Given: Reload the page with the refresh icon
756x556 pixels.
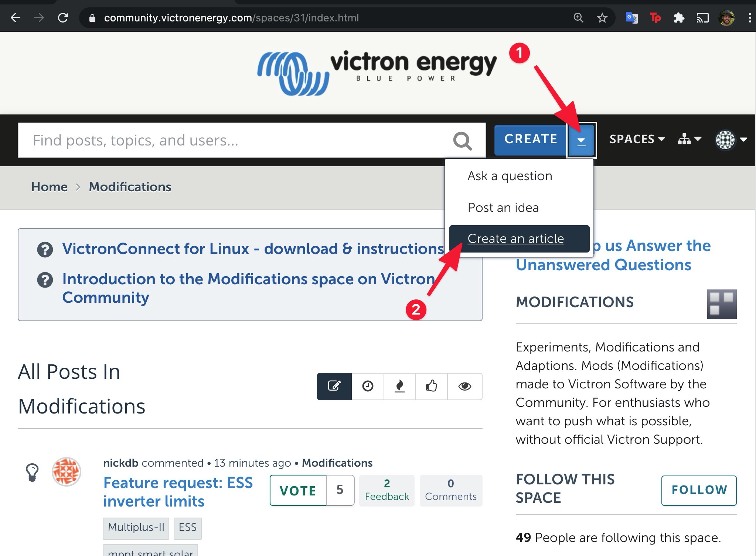Looking at the screenshot, I should point(63,18).
